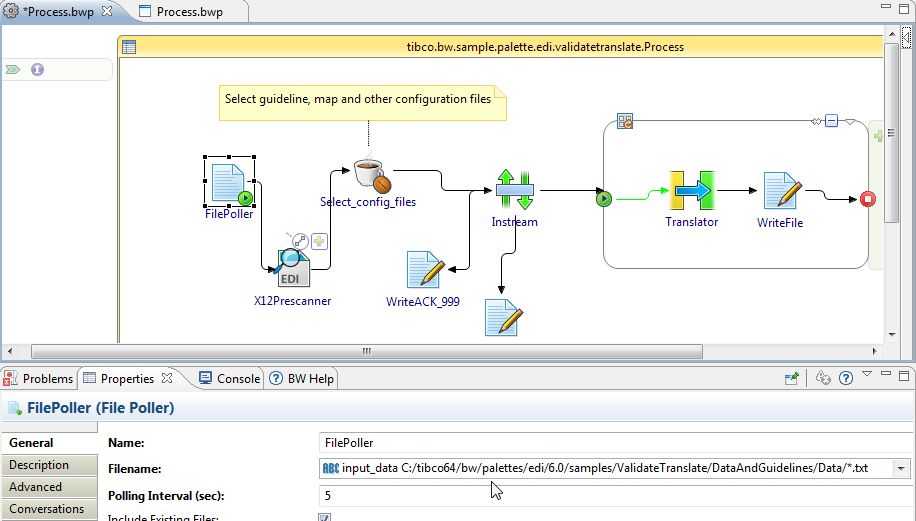The image size is (916, 521).
Task: Click the green start node of group
Action: (604, 199)
